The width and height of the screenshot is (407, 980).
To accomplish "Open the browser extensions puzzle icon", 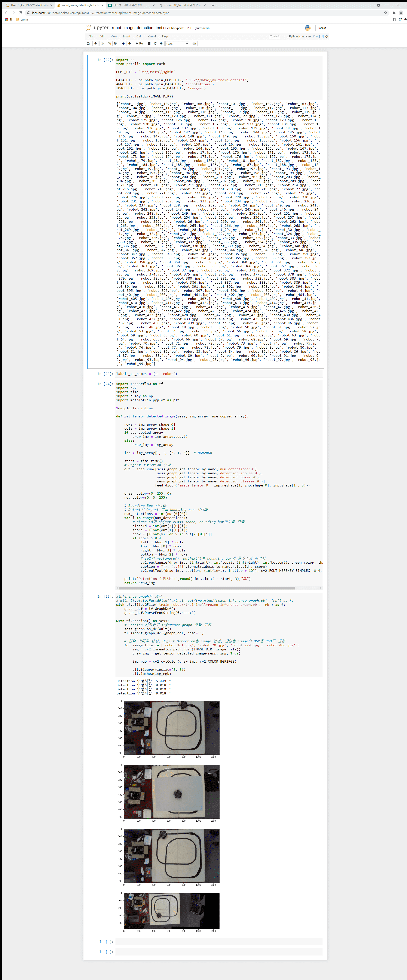I will (394, 13).
